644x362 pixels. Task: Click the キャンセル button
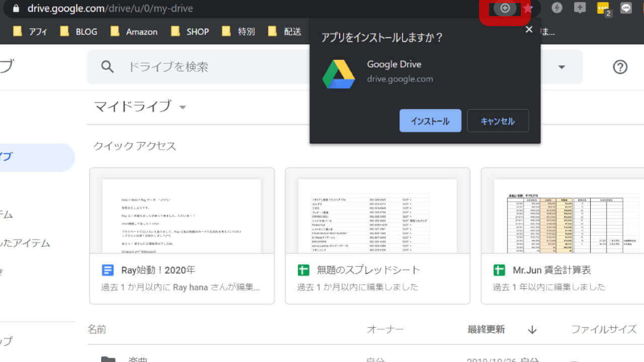click(498, 121)
